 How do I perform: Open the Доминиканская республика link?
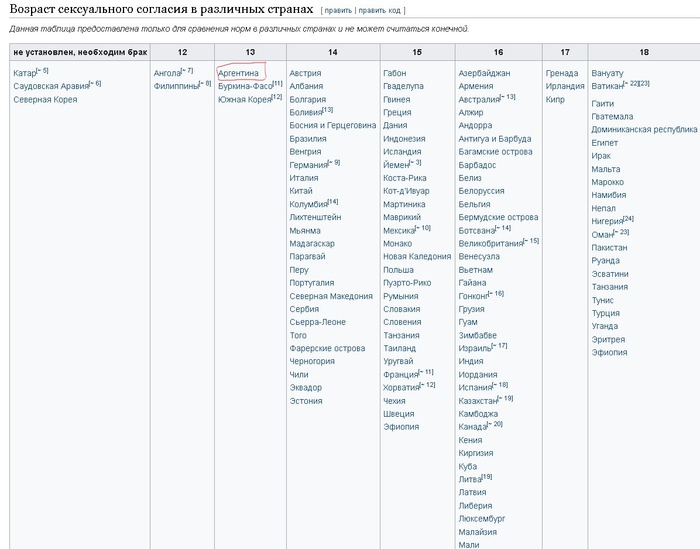coord(644,129)
